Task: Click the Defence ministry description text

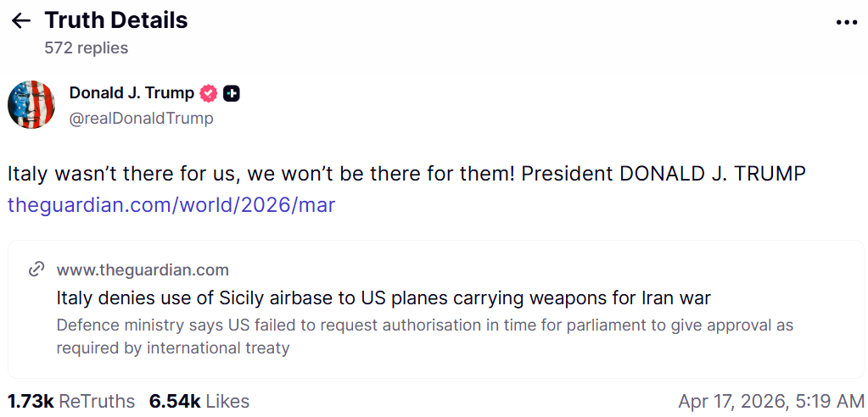Action: pos(424,325)
